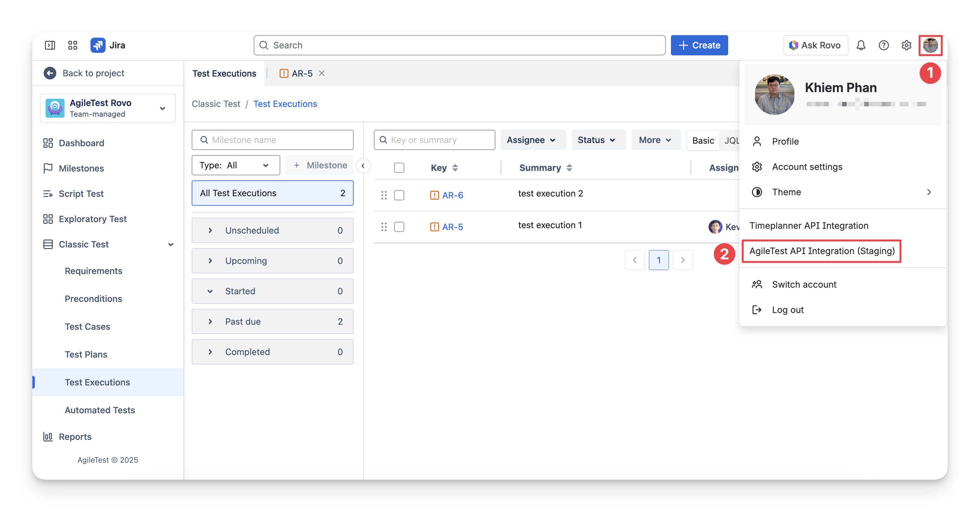Toggle the select-all header checkbox
Image resolution: width=980 pixels, height=512 pixels.
tap(399, 168)
